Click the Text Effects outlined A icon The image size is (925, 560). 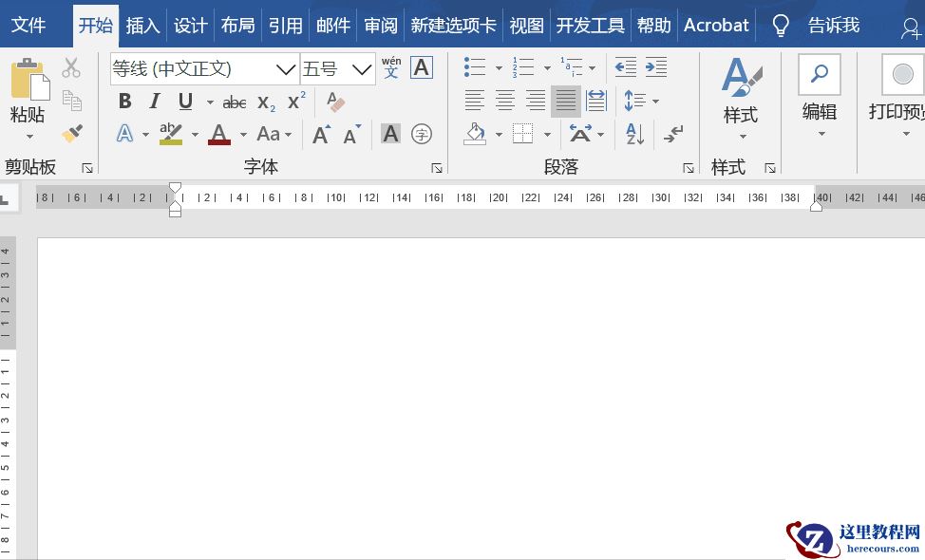pos(125,134)
